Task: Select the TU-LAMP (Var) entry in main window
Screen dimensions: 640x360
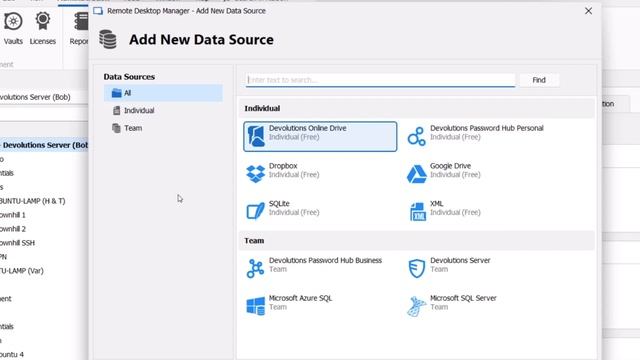Action: click(22, 271)
